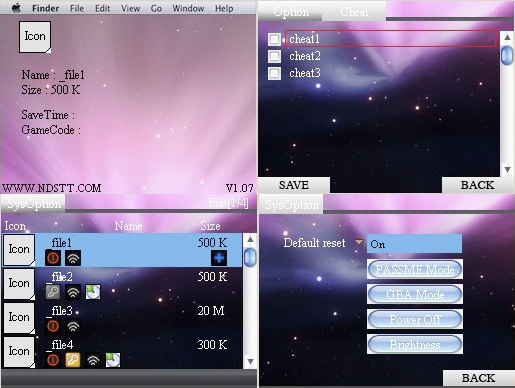Click the Size column header
515x388 pixels.
210,226
